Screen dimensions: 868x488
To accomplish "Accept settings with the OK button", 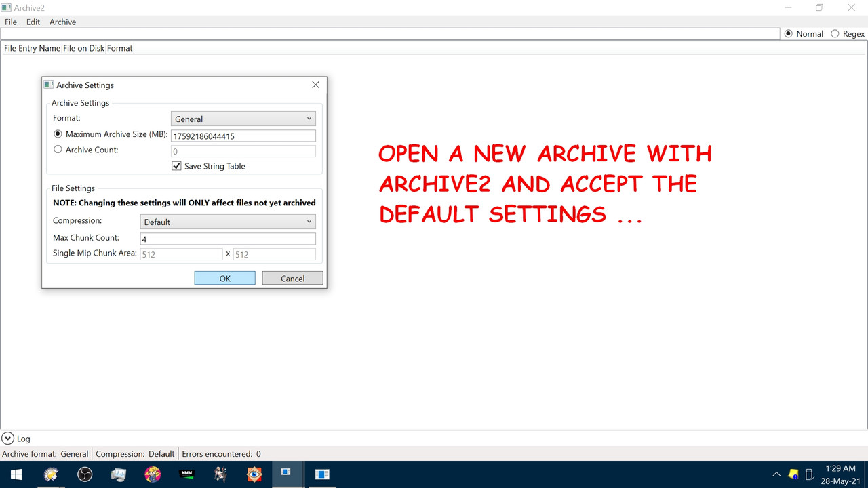I will 224,277.
